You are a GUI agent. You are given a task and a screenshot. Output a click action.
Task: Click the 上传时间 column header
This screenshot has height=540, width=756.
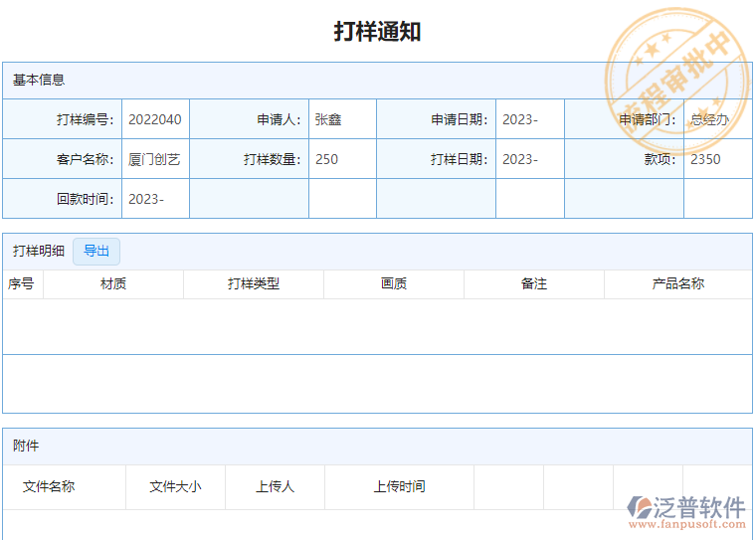[x=400, y=487]
